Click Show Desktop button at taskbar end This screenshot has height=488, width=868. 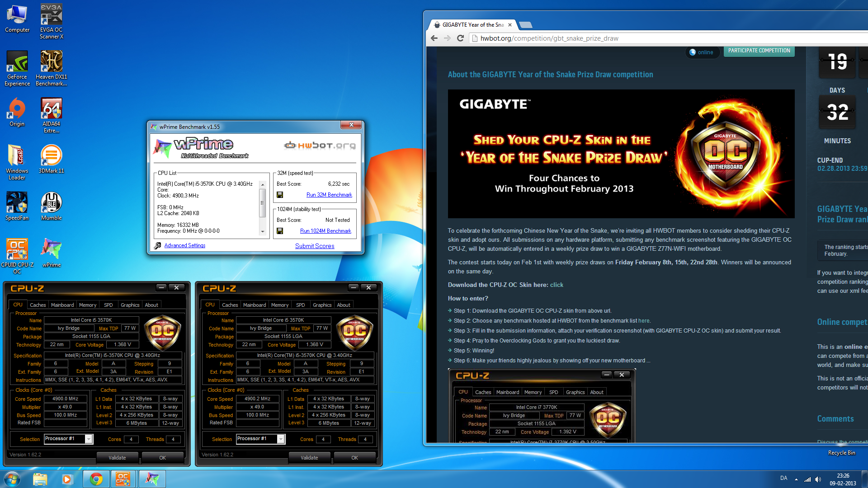tap(865, 479)
